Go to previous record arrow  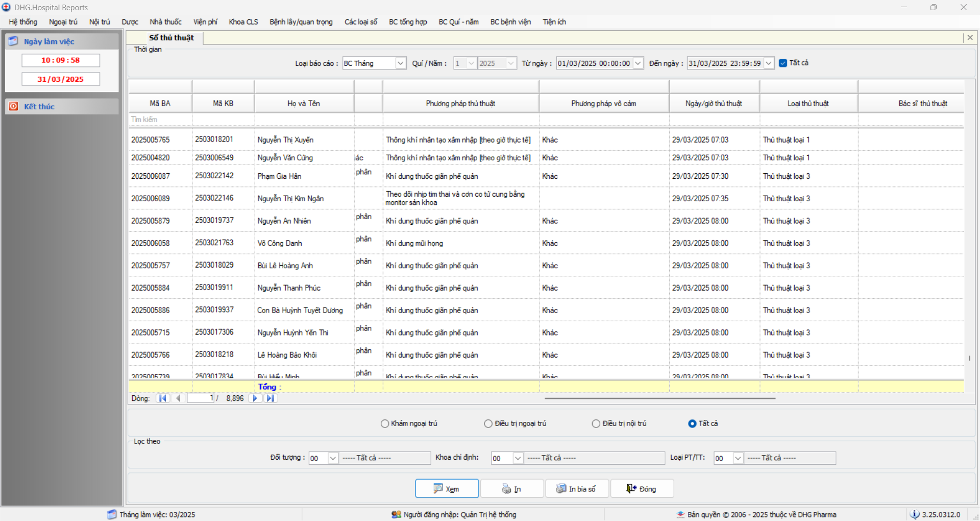coord(178,398)
